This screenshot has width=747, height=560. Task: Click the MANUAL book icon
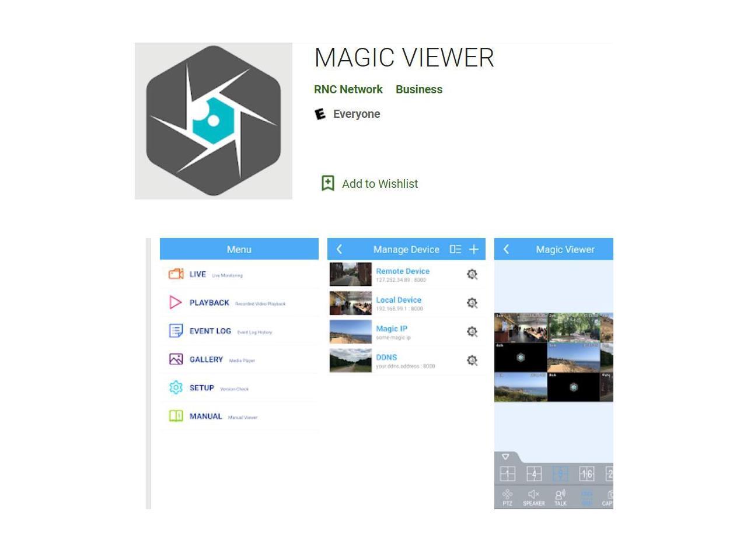click(176, 416)
